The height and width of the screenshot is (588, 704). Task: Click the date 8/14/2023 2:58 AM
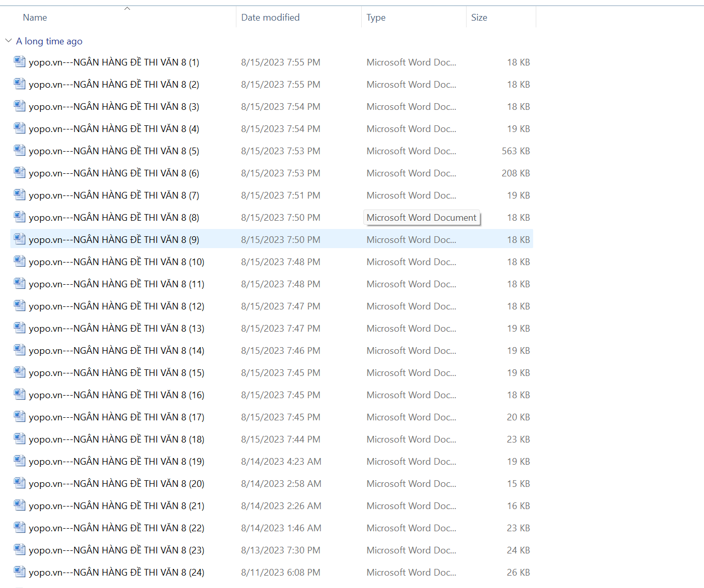281,484
